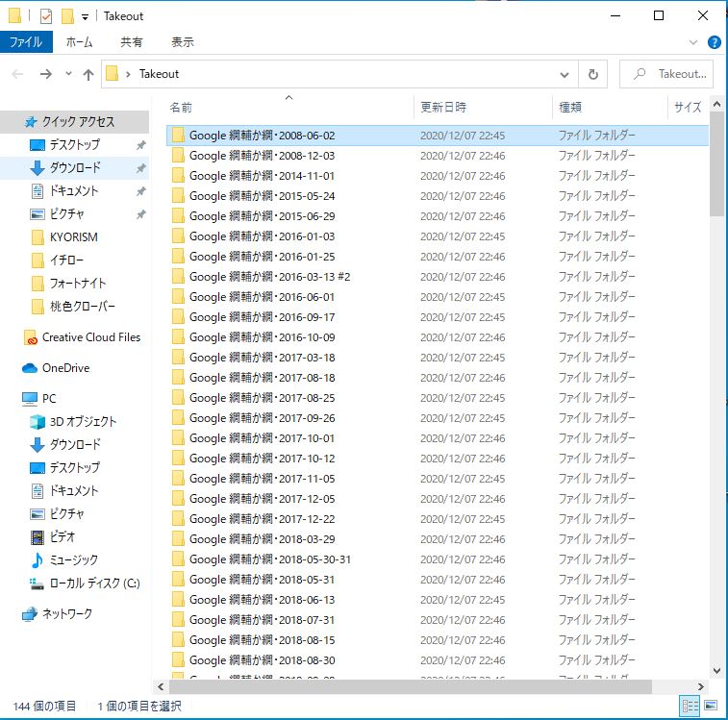Image resolution: width=728 pixels, height=720 pixels.
Task: Click the Takeout breadcrumb in address bar
Action: [x=159, y=74]
